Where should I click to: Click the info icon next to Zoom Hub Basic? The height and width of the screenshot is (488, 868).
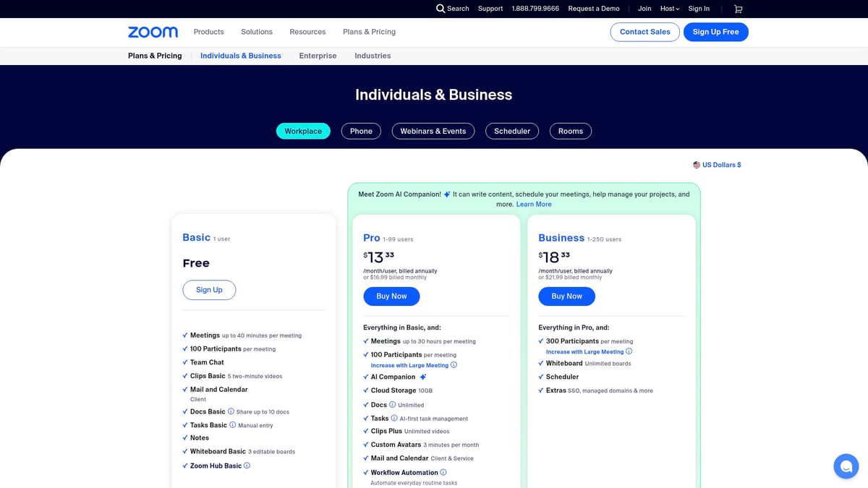(x=247, y=466)
